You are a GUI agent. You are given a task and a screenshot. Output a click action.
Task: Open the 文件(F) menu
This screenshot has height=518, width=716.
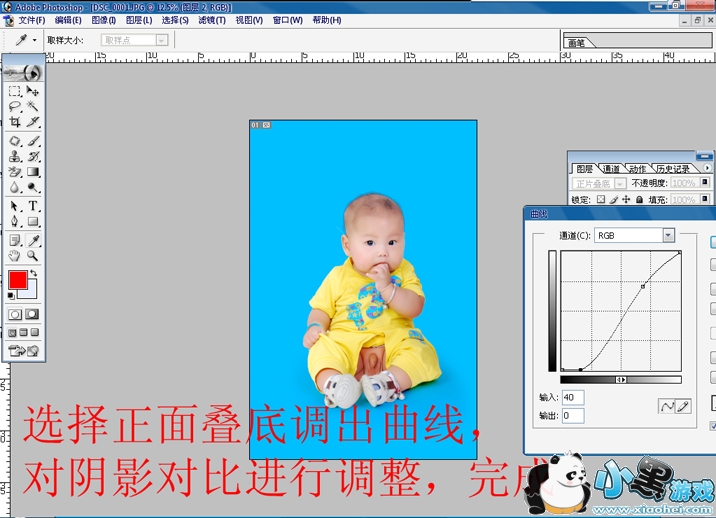pyautogui.click(x=32, y=20)
